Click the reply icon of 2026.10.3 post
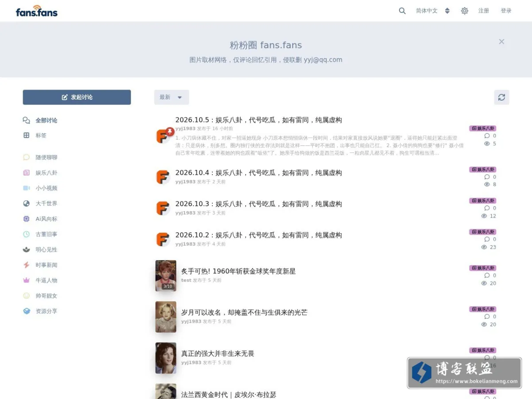Viewport: 532px width, 399px height. tap(487, 208)
